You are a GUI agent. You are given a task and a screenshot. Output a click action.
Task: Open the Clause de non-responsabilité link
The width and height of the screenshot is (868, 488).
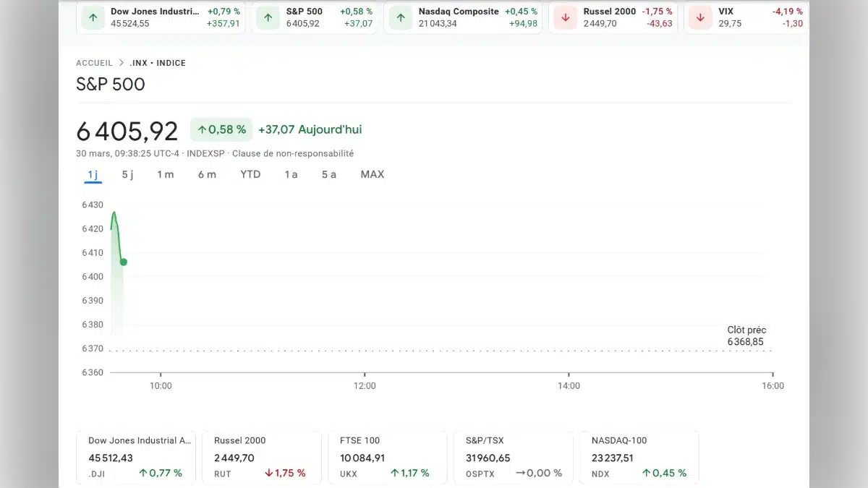(x=293, y=153)
